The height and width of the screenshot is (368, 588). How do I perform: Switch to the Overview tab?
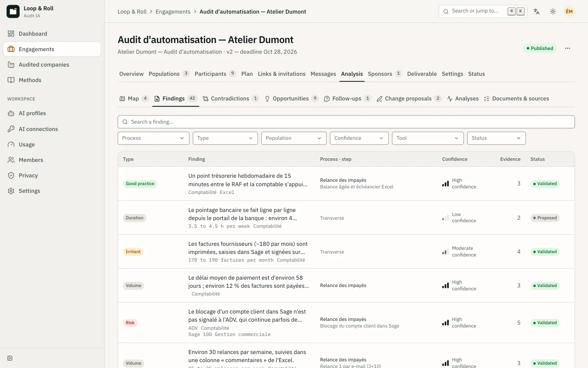point(131,74)
